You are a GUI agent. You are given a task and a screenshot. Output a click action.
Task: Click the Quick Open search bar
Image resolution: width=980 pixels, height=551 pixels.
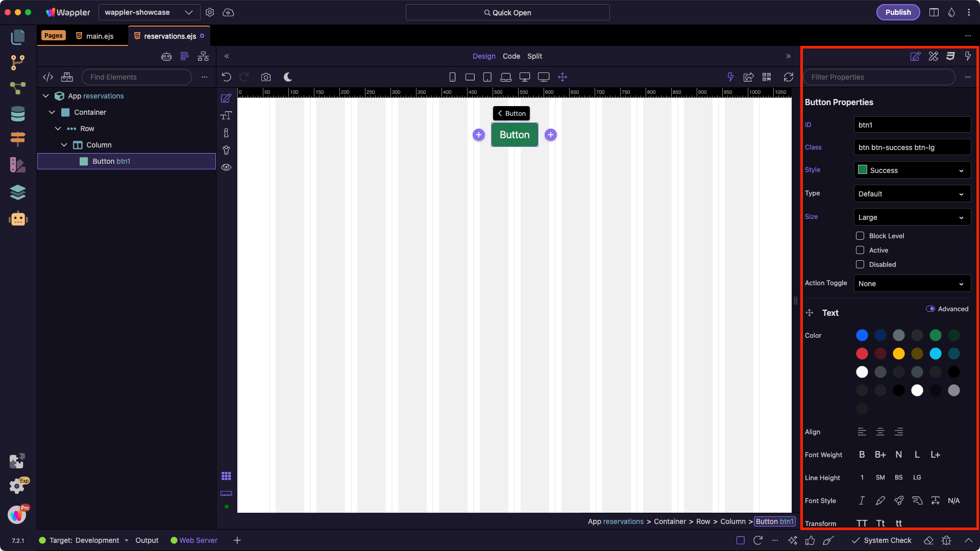507,12
